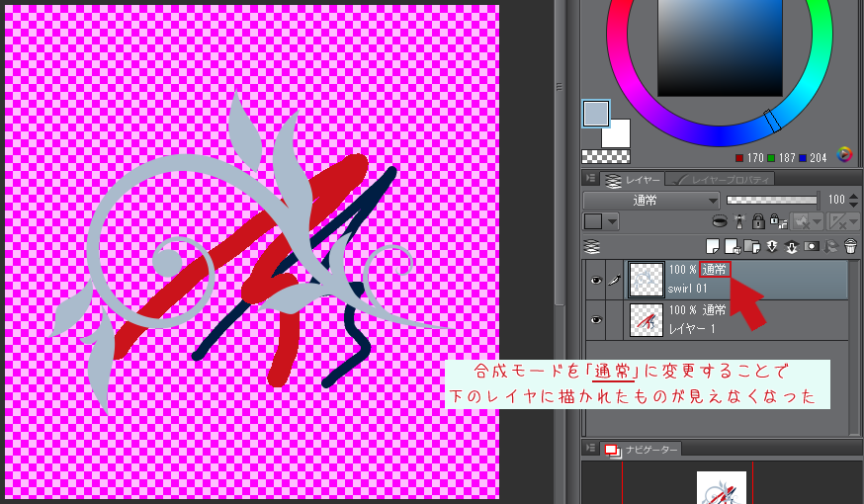The image size is (864, 504).
Task: Click the color space switch icon beside RGB values
Action: (844, 155)
